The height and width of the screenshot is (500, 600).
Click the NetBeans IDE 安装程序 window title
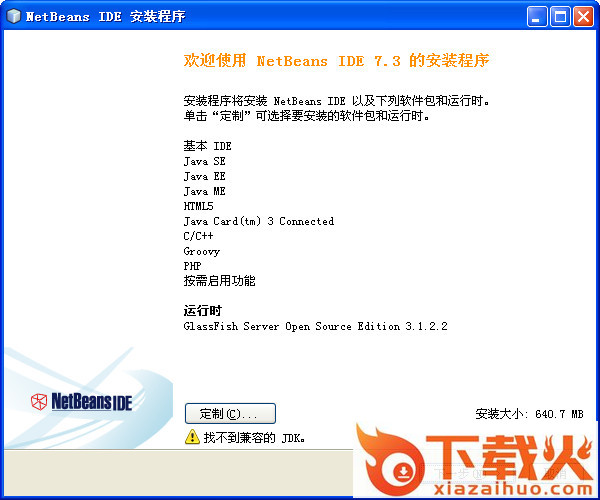[105, 16]
